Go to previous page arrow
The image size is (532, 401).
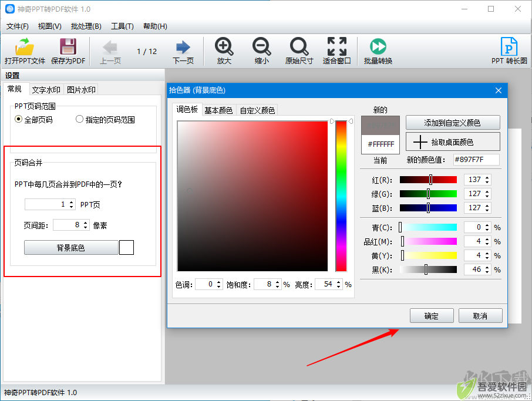(110, 47)
